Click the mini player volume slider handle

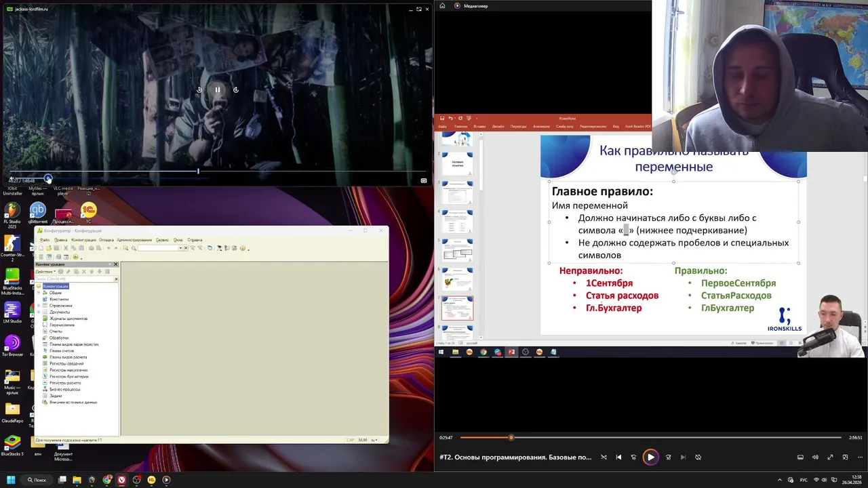[x=48, y=179]
